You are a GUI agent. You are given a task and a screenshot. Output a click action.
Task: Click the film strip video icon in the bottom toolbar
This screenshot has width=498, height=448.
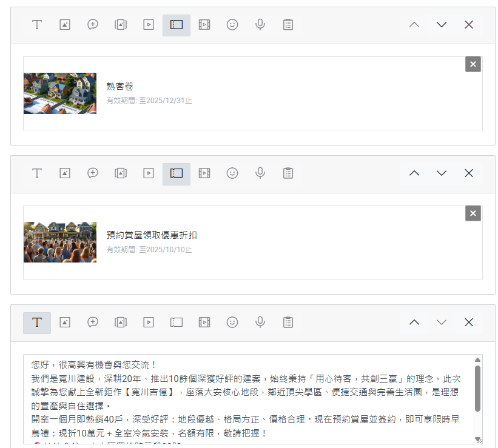point(204,323)
